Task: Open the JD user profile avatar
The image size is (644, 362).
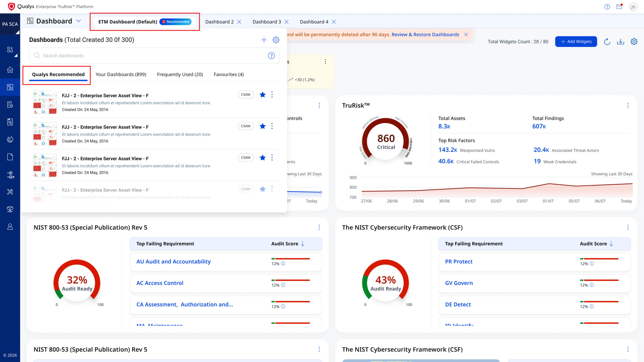Action: click(x=633, y=7)
